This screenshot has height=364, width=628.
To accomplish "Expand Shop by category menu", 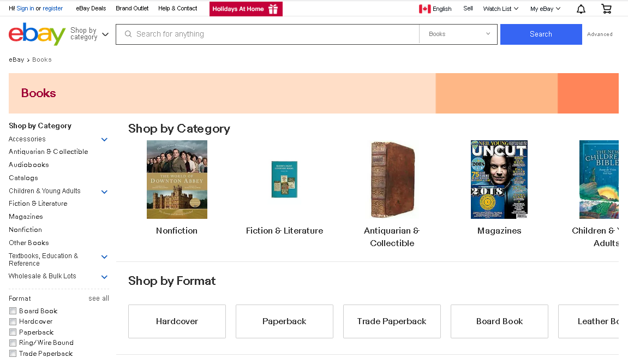I will (89, 34).
